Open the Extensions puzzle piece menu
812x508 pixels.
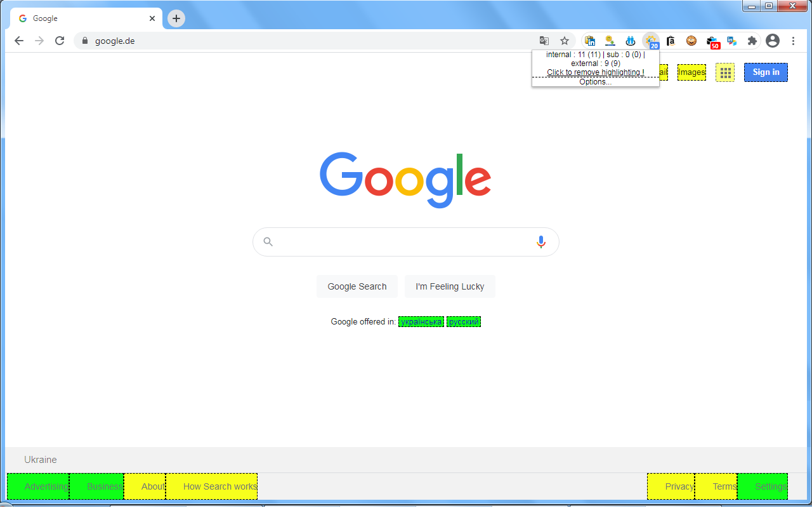[752, 41]
